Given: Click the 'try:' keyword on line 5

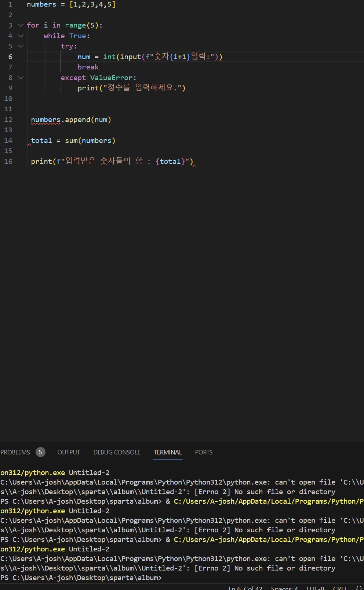Looking at the screenshot, I should (69, 46).
